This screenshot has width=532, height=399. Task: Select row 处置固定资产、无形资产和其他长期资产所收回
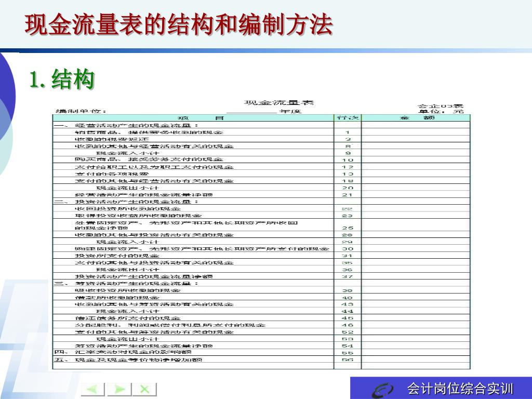click(261, 225)
